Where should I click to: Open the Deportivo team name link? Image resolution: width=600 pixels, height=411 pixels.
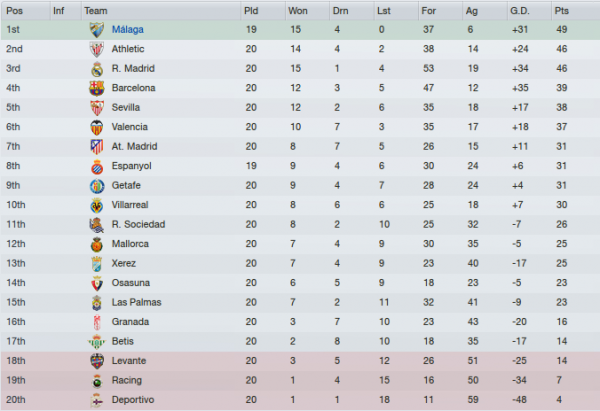[133, 400]
